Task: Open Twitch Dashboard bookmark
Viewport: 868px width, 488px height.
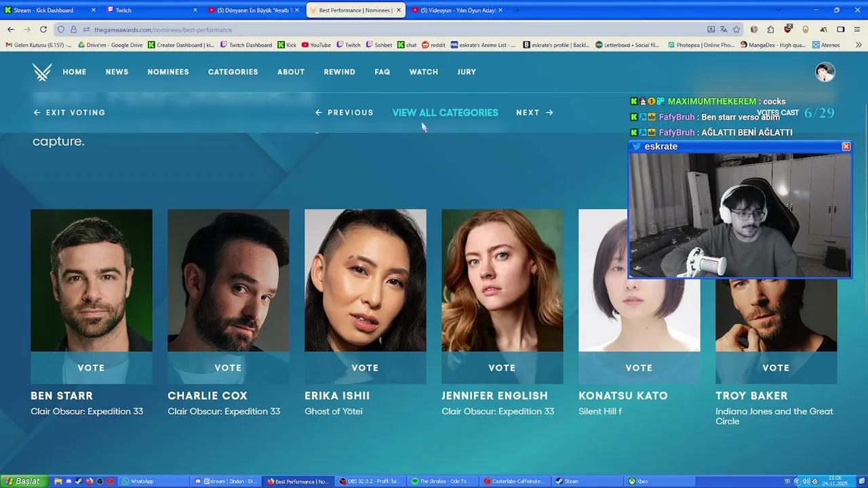Action: (246, 45)
